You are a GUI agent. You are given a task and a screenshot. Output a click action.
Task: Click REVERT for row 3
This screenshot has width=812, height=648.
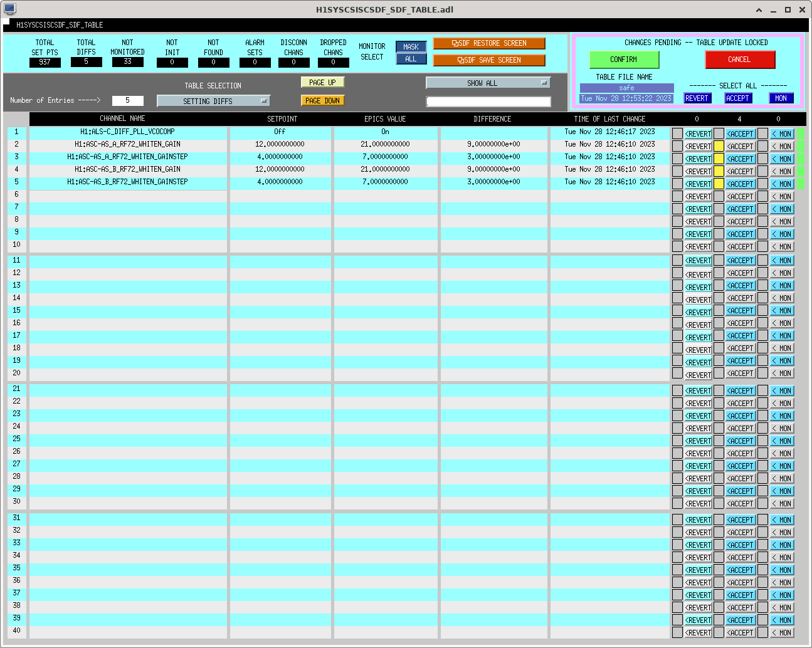coord(698,159)
